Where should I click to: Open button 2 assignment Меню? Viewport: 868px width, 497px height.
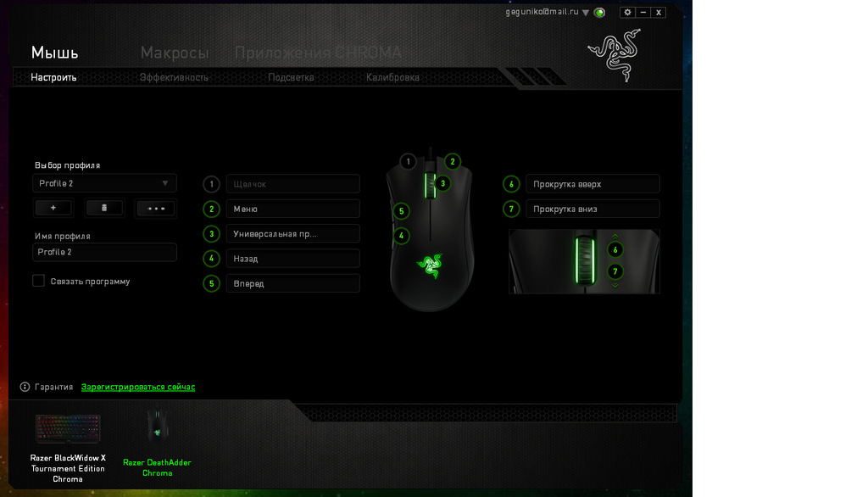[x=292, y=209]
